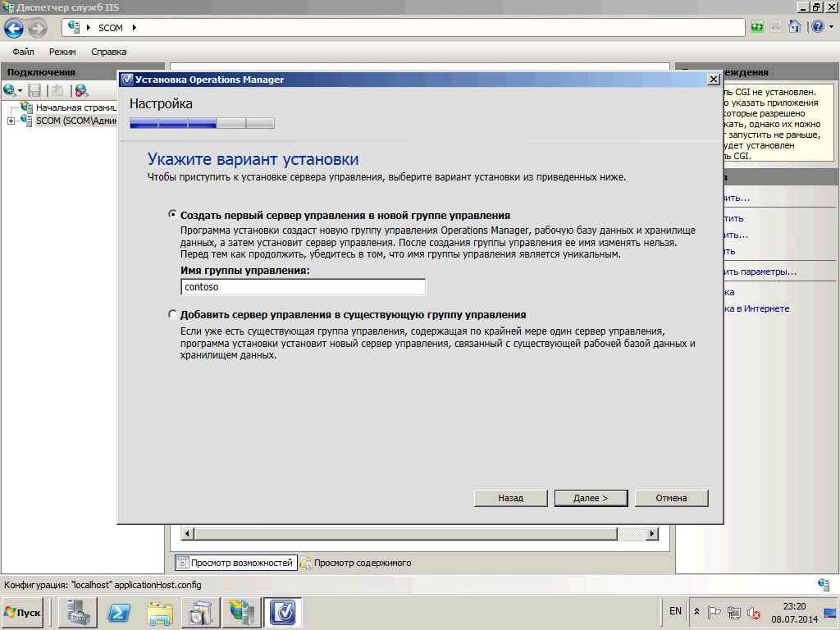Click the Save connections floppy disk icon
The width and height of the screenshot is (840, 630).
[x=34, y=90]
